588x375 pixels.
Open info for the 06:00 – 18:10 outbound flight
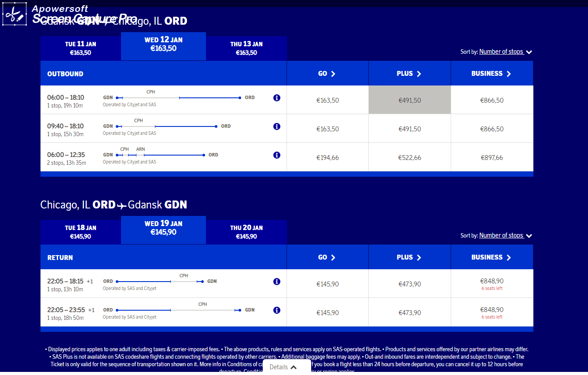point(276,98)
